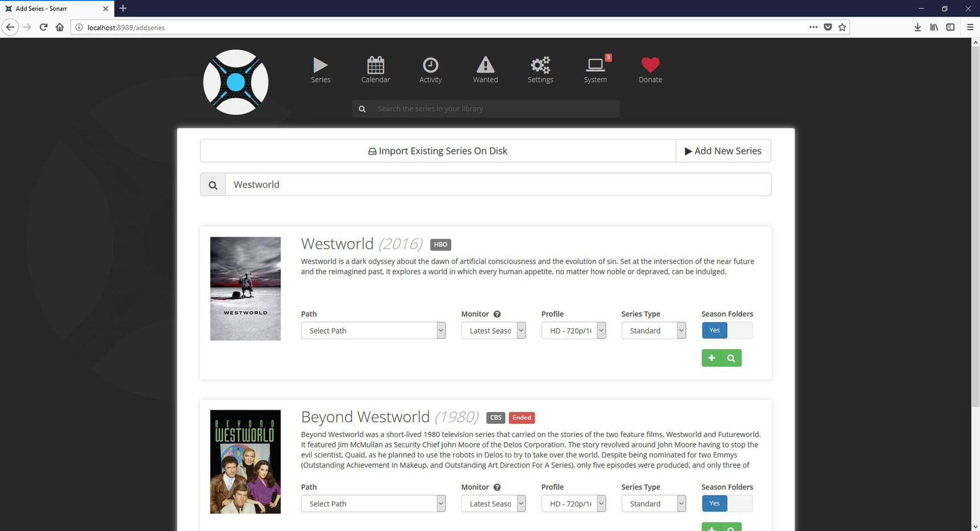Click the browser Reload button
980x531 pixels.
[x=43, y=27]
